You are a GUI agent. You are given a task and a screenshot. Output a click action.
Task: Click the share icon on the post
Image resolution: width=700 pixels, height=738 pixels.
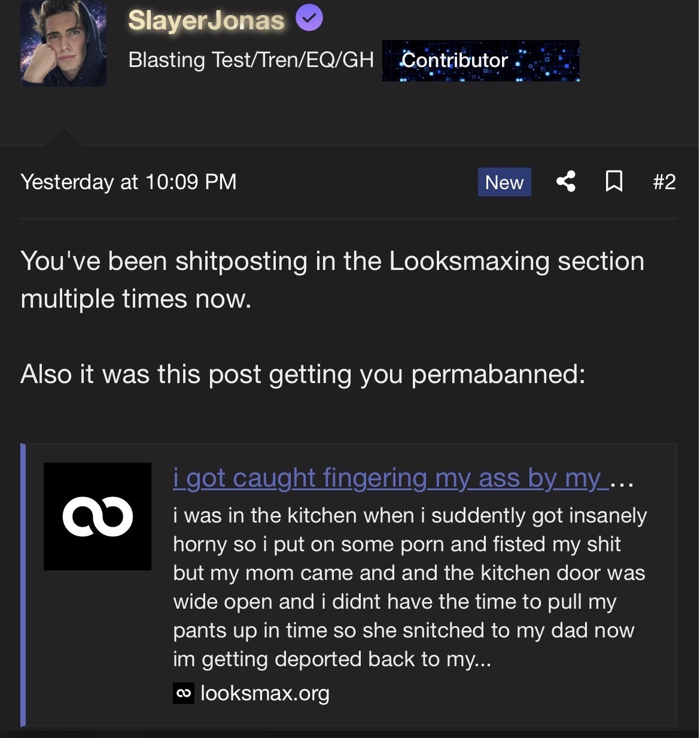point(565,181)
